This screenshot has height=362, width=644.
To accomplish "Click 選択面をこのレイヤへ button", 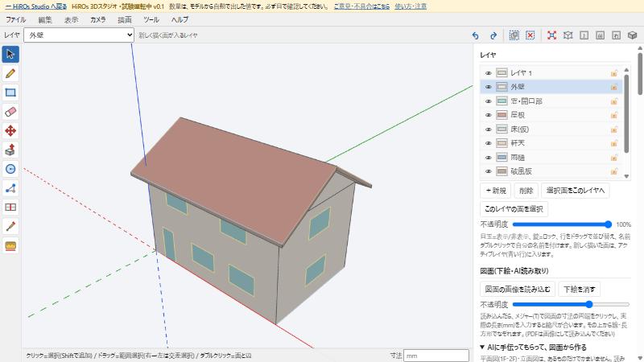I will [x=576, y=191].
